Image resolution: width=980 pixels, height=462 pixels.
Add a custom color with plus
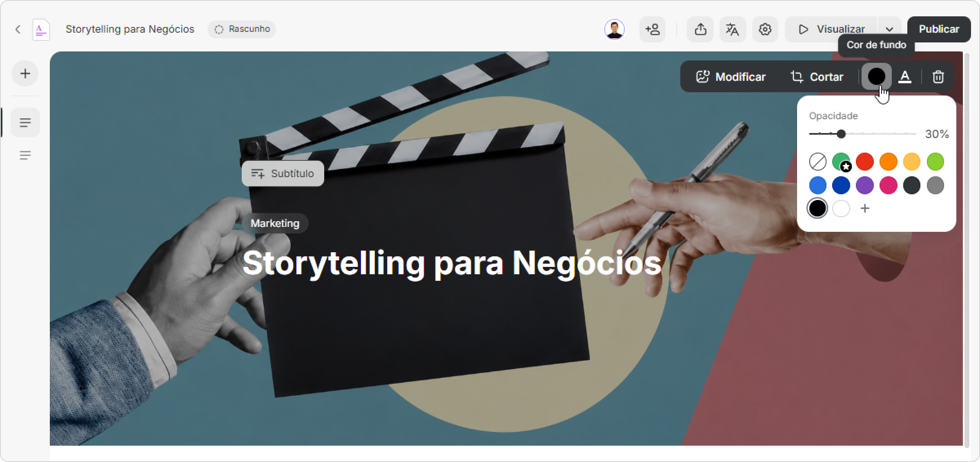click(x=865, y=209)
